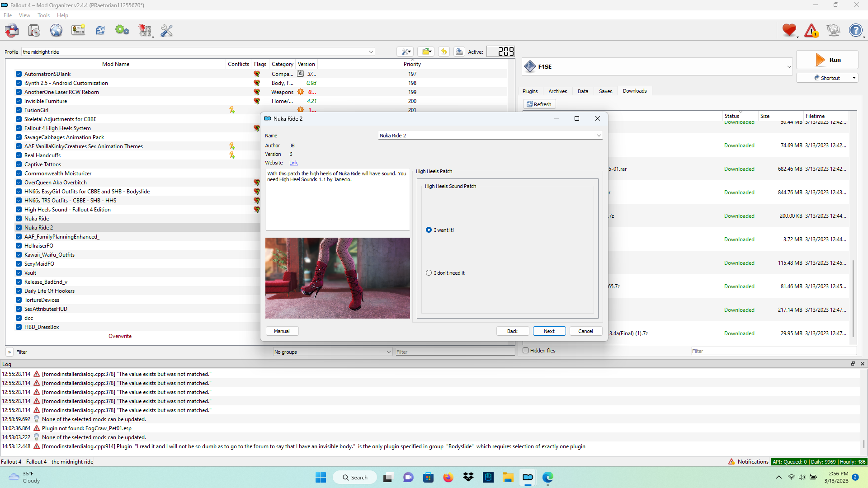Uncheck the TortureDevices mod checkbox
Viewport: 868px width, 488px height.
pyautogui.click(x=19, y=300)
